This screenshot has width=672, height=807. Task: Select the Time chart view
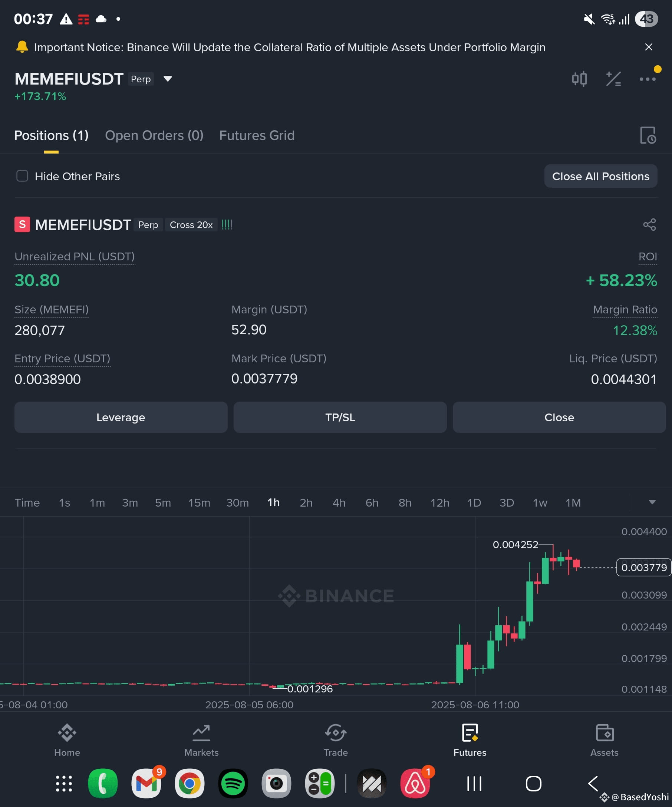coord(27,503)
